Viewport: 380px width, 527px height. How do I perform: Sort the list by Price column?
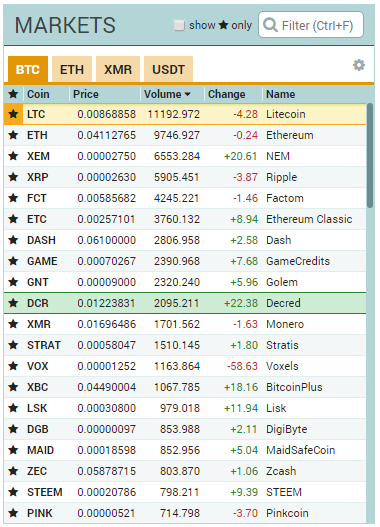pyautogui.click(x=86, y=94)
